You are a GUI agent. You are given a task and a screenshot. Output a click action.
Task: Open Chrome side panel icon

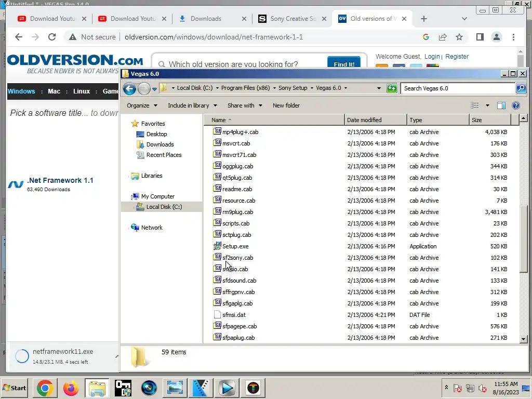coord(480,37)
